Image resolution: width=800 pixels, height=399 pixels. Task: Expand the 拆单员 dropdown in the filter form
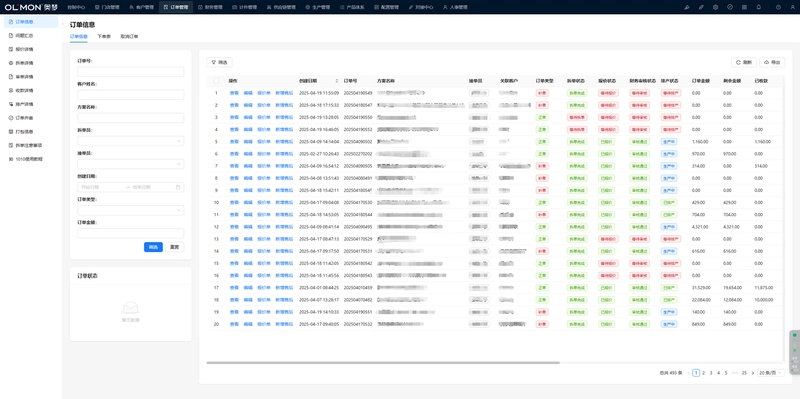click(x=131, y=141)
